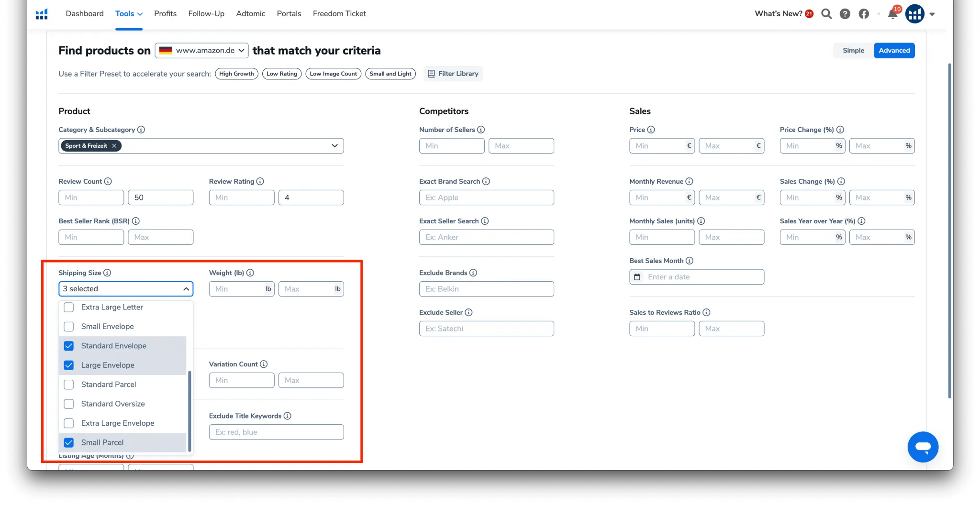This screenshot has width=980, height=506.
Task: Open the help question mark icon
Action: (845, 14)
